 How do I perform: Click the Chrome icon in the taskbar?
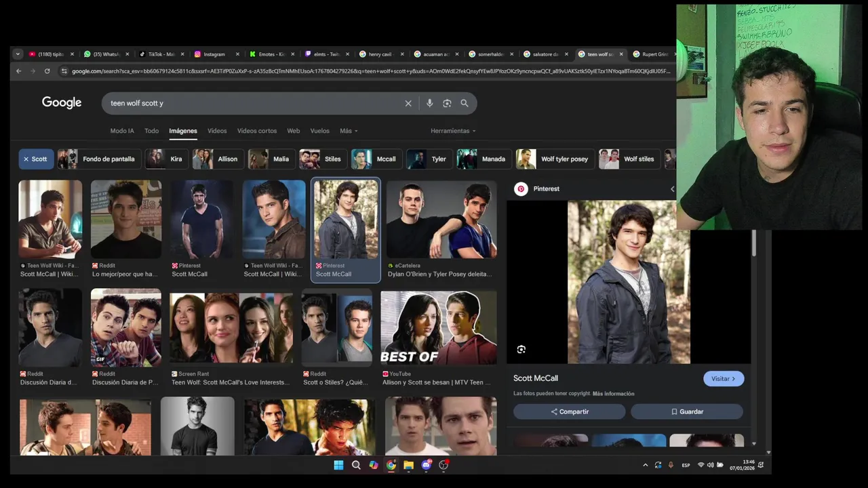pos(391,465)
